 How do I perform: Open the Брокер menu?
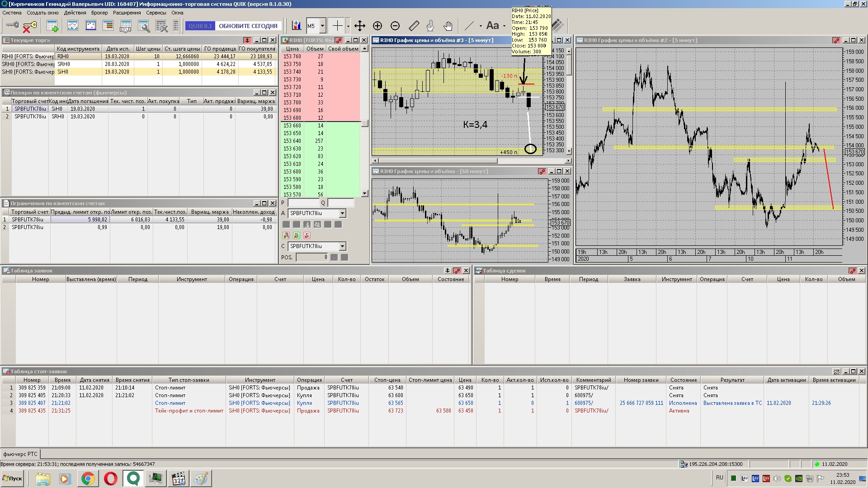click(x=99, y=13)
